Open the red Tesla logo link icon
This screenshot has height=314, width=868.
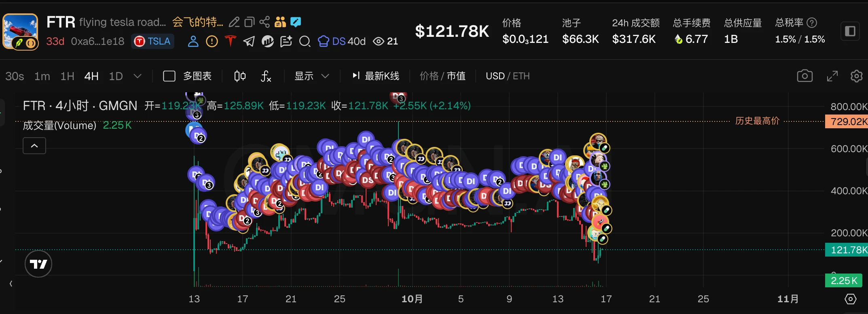click(230, 41)
